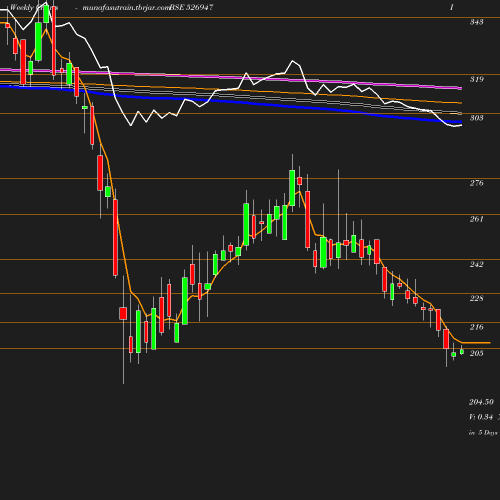Click the 'BSE 526947' symbol title
This screenshot has height=500, width=500.
point(191,7)
